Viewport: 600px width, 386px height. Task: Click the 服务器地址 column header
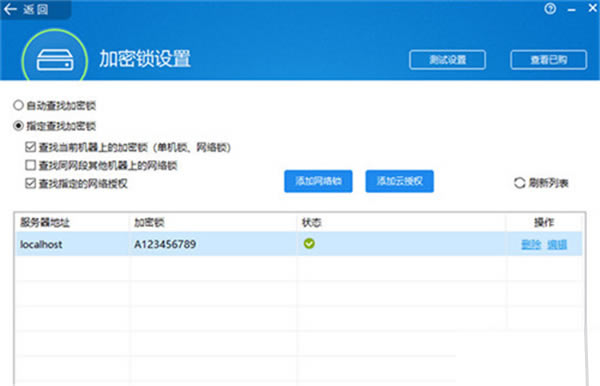(x=45, y=222)
